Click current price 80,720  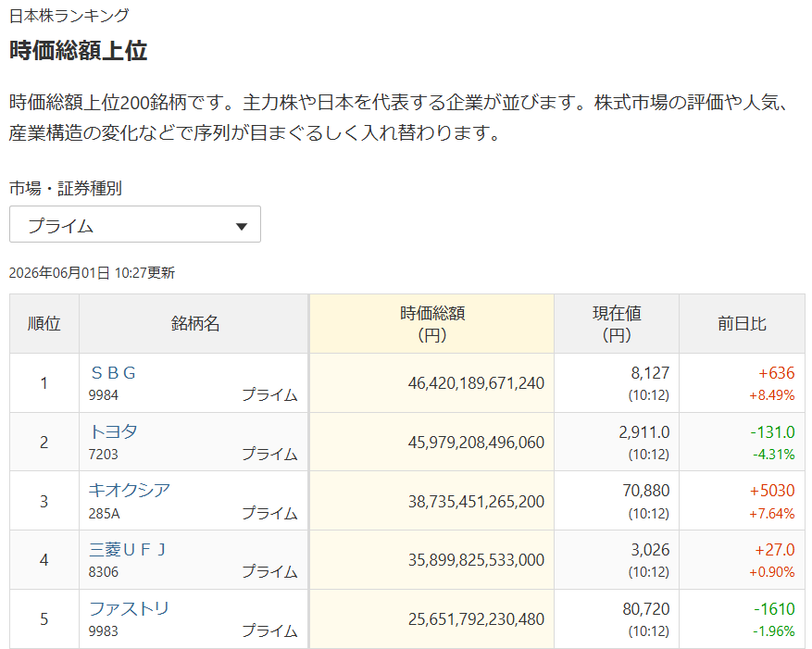[x=645, y=608]
